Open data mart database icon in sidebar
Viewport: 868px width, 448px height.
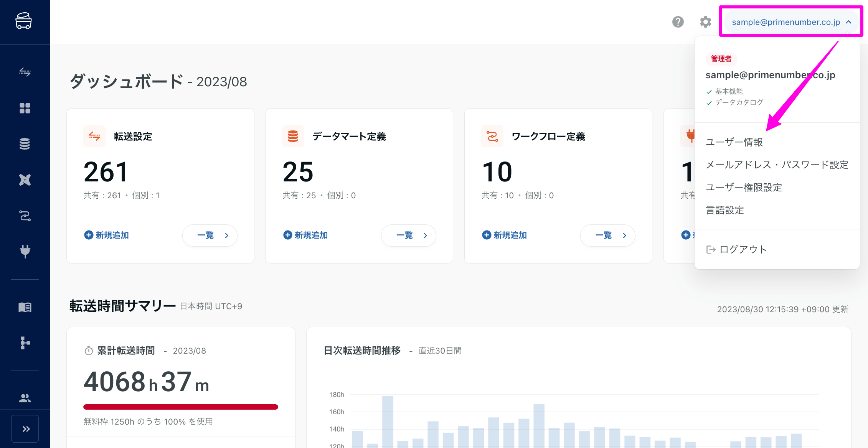coord(25,144)
